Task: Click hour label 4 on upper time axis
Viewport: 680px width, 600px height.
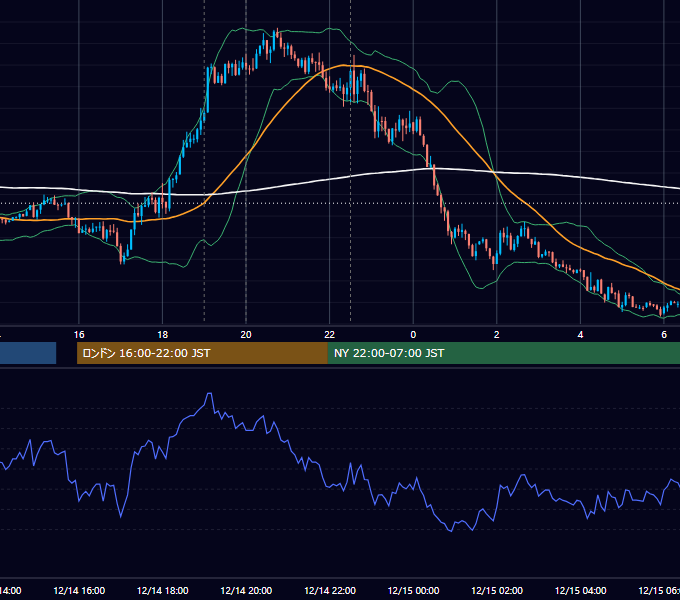Action: (x=580, y=335)
